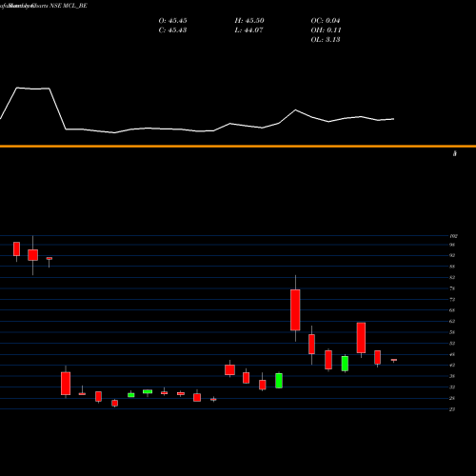Click the '96' price axis label

(452, 245)
